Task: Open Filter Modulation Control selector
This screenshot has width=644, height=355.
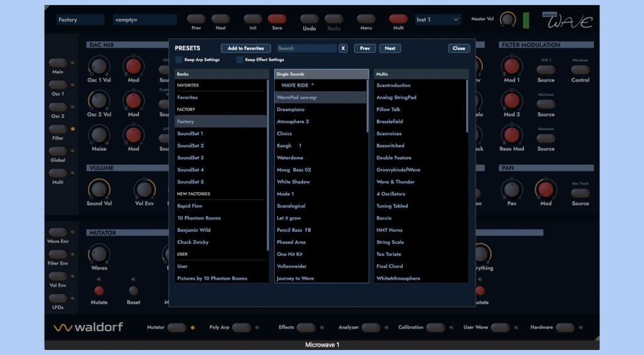Action: coord(580,70)
